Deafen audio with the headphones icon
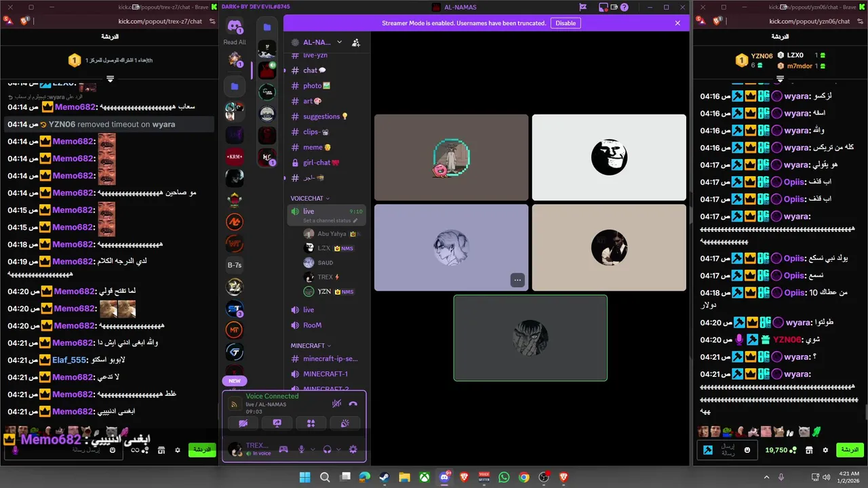Screen dimensions: 868x488 pyautogui.click(x=328, y=449)
